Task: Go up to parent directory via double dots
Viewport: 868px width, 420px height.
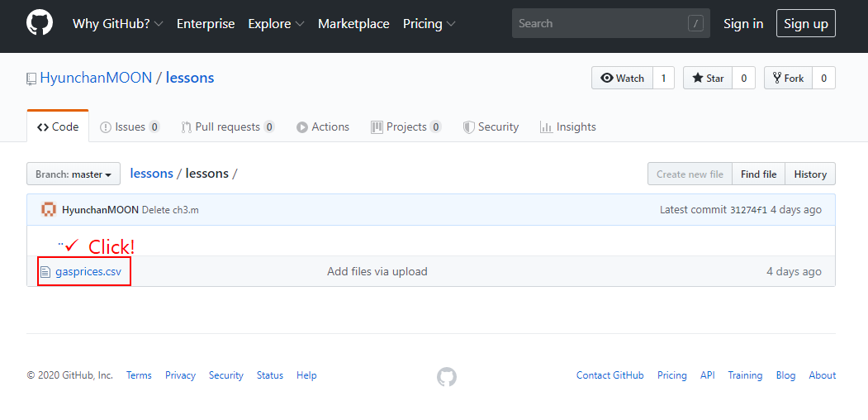Action: coord(60,243)
